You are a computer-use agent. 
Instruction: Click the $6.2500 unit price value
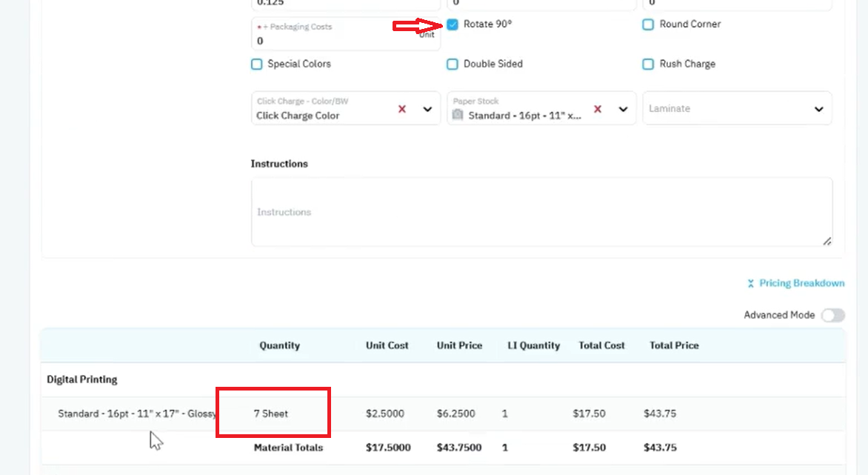[x=455, y=413]
